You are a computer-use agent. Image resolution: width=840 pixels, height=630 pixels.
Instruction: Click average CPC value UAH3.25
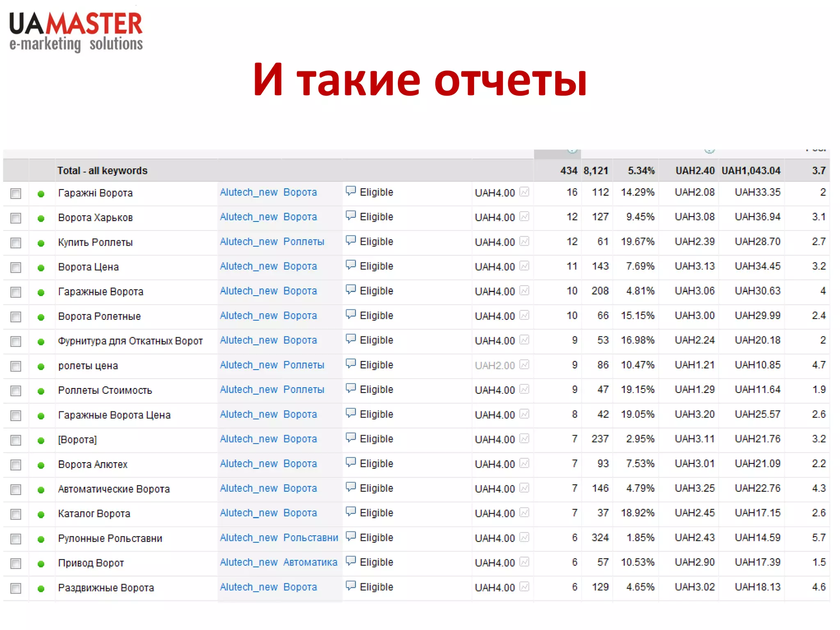point(695,488)
